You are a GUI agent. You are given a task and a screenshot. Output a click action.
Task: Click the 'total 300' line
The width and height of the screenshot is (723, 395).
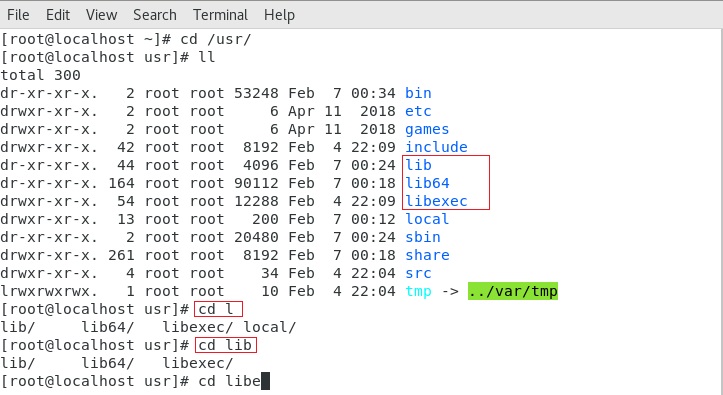click(41, 75)
